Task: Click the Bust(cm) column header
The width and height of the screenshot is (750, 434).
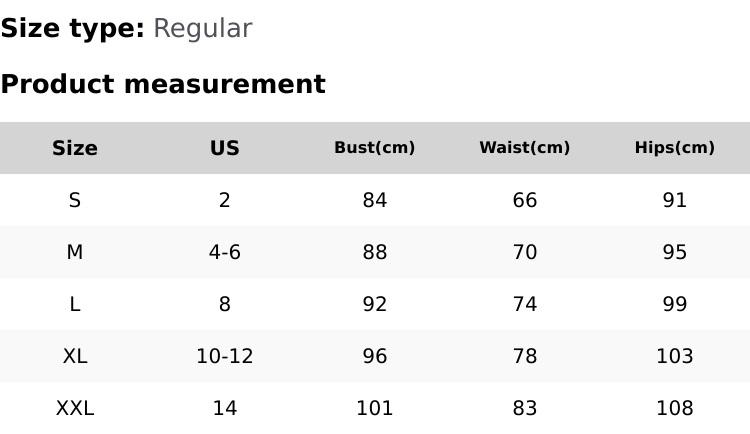Action: click(x=375, y=148)
